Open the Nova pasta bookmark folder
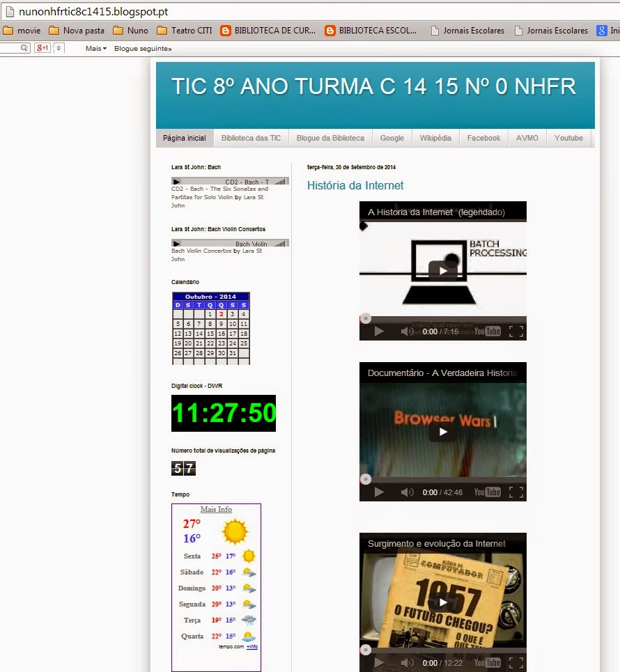Viewport: 620px width, 672px height. point(77,31)
